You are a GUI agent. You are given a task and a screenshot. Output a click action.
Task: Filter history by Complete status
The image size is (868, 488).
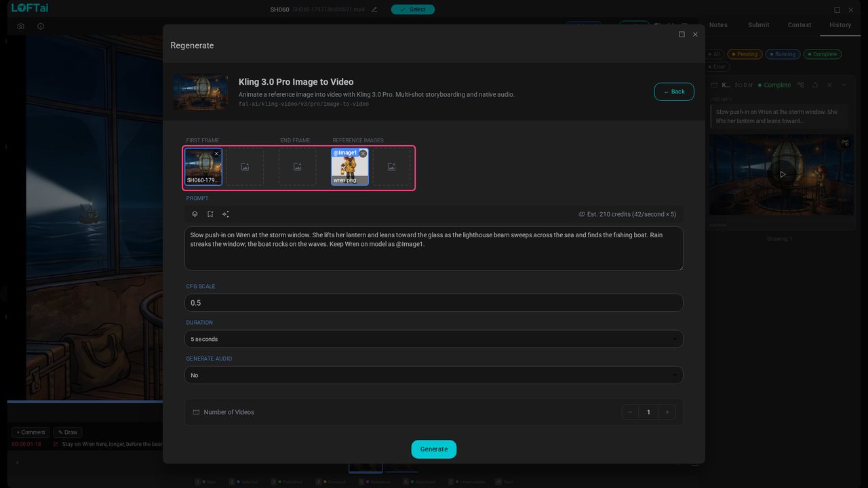tap(823, 54)
